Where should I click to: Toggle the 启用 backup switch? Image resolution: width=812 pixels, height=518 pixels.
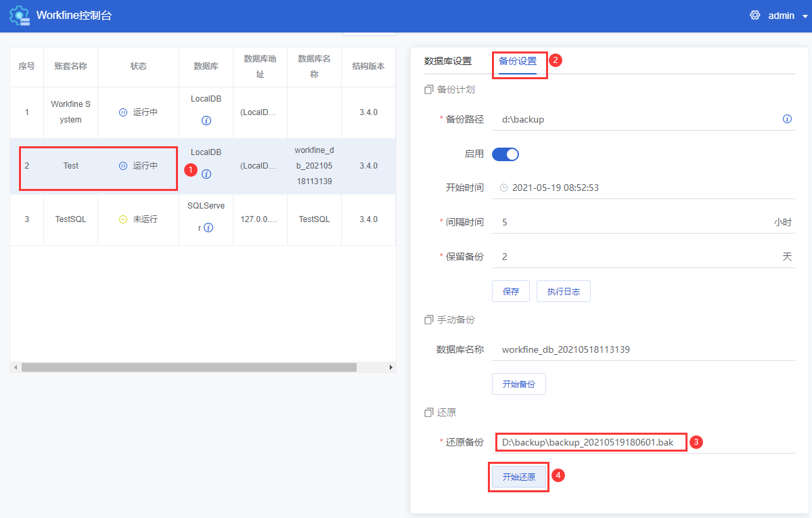[505, 154]
